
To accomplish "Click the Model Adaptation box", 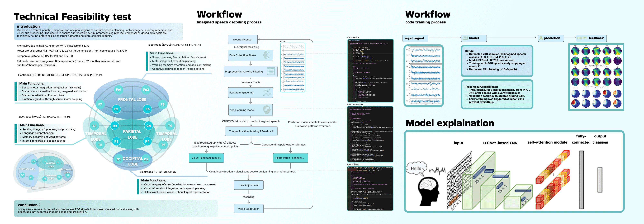I will click(x=248, y=209).
